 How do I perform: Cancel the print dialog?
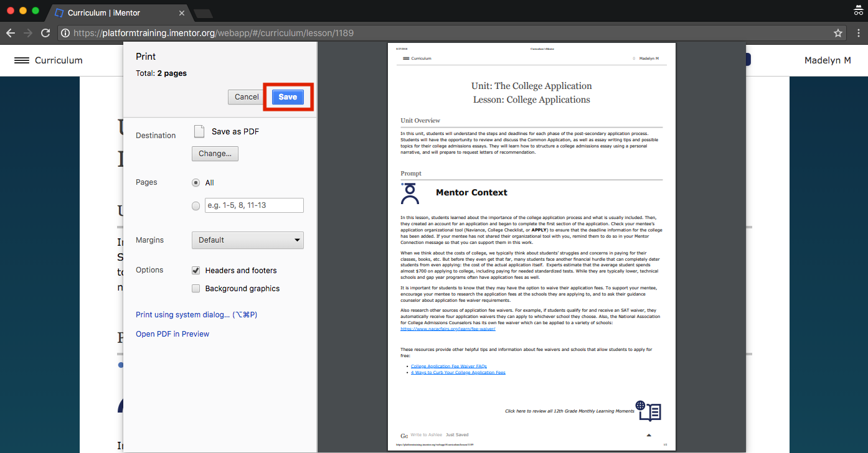coord(247,97)
